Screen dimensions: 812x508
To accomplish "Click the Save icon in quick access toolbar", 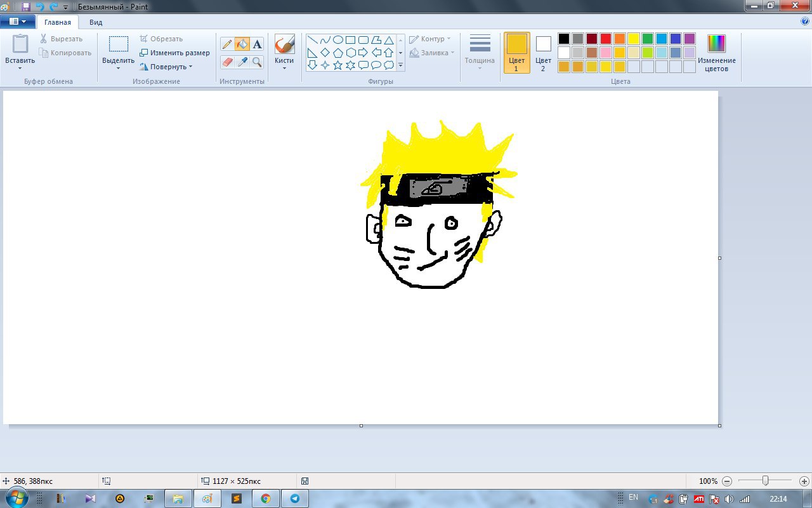I will coord(26,7).
